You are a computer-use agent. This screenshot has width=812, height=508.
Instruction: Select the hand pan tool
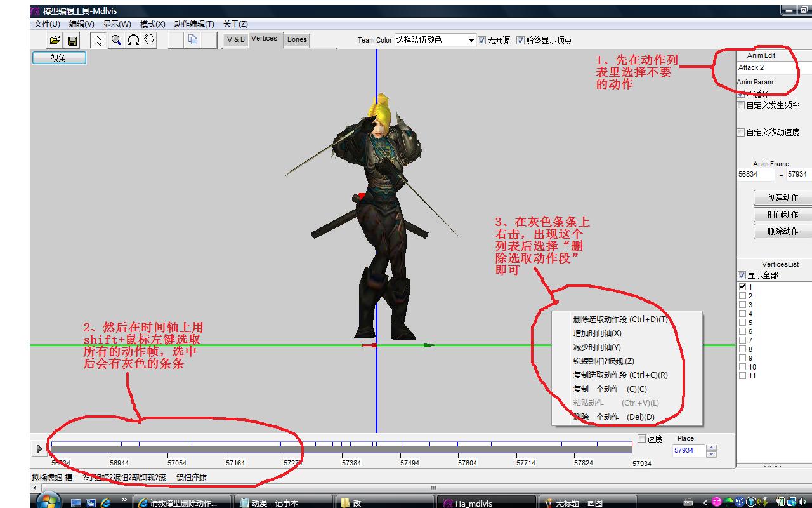pyautogui.click(x=150, y=40)
